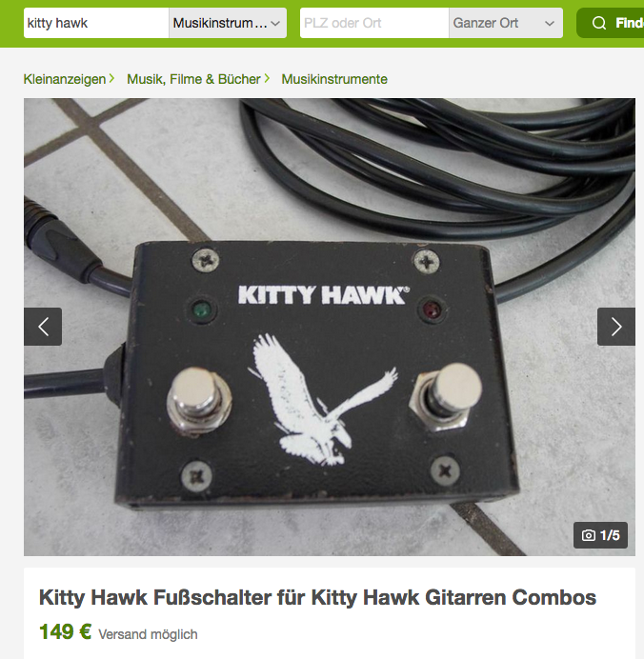The height and width of the screenshot is (659, 644).
Task: Open the Musikinstrumente breadcrumb link
Action: point(334,79)
